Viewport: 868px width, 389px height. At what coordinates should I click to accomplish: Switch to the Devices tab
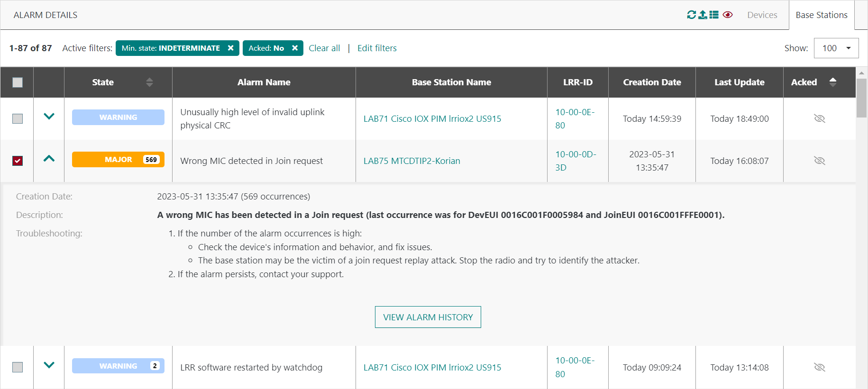(x=762, y=15)
